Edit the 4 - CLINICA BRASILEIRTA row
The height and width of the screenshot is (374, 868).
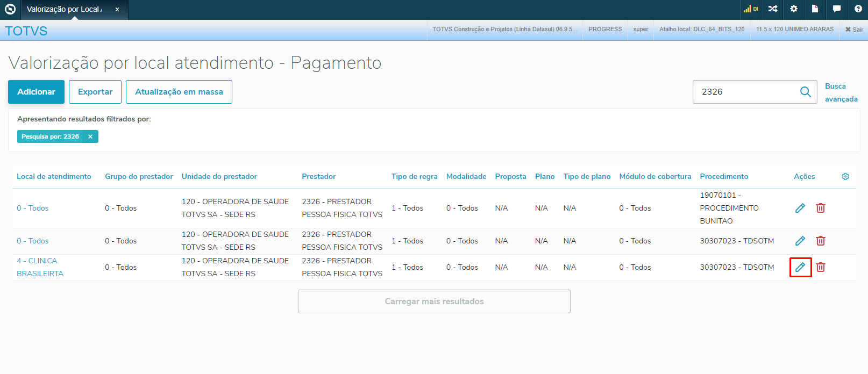[800, 267]
